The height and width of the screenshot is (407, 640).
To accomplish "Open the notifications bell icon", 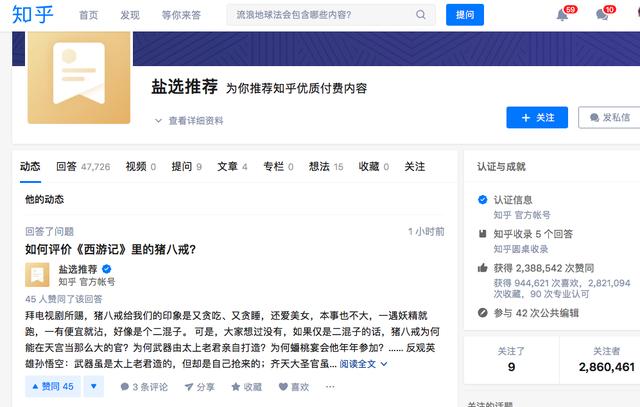I will coord(562,15).
